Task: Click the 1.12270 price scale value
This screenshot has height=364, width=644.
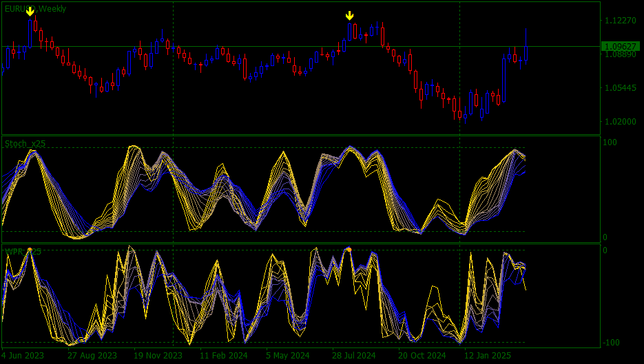Action: pyautogui.click(x=620, y=21)
